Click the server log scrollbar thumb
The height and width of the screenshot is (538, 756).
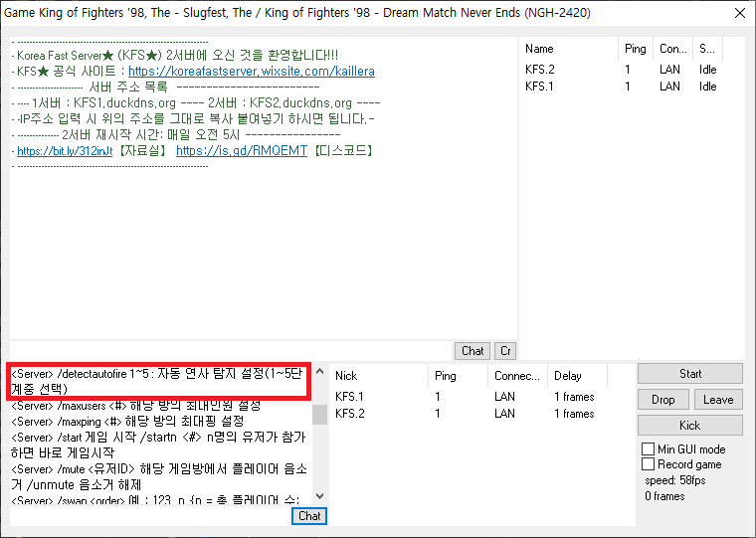point(319,415)
